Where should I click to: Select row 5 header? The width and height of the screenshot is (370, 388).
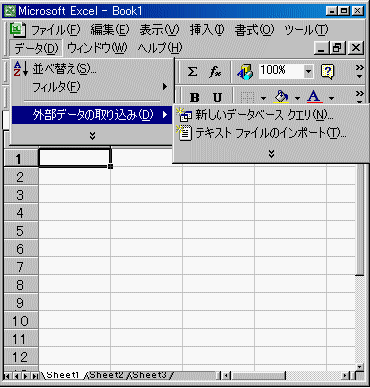coord(21,231)
